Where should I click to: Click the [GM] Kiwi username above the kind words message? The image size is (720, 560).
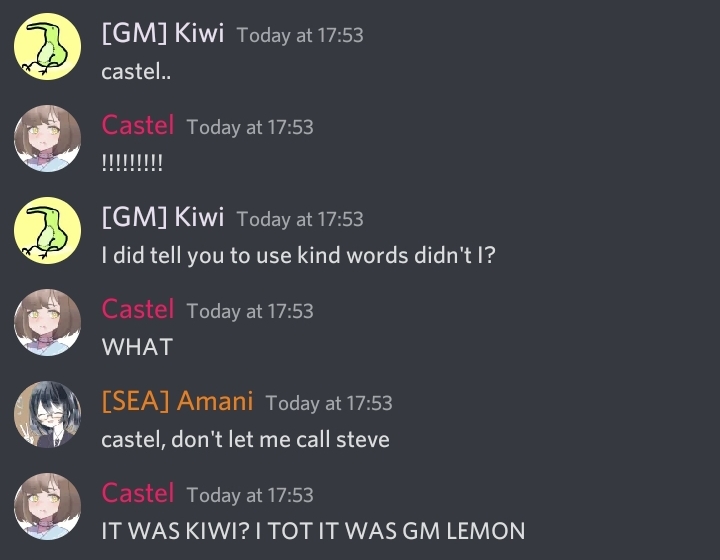coord(162,217)
